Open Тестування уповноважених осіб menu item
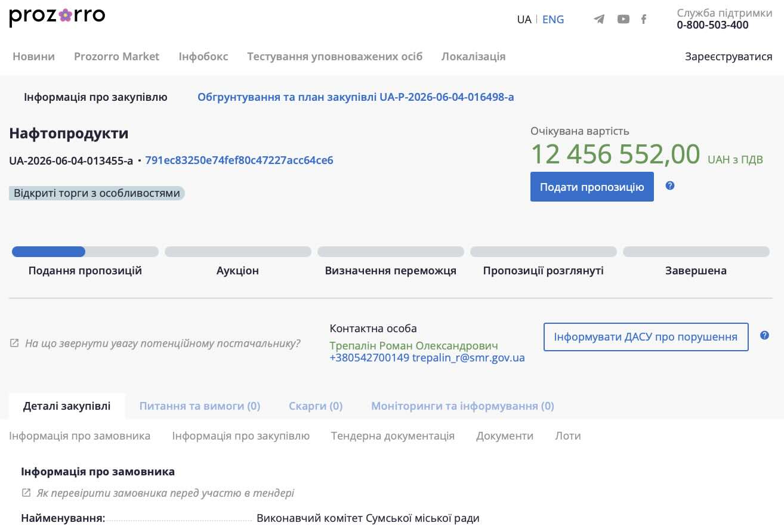The image size is (784, 532). point(335,57)
